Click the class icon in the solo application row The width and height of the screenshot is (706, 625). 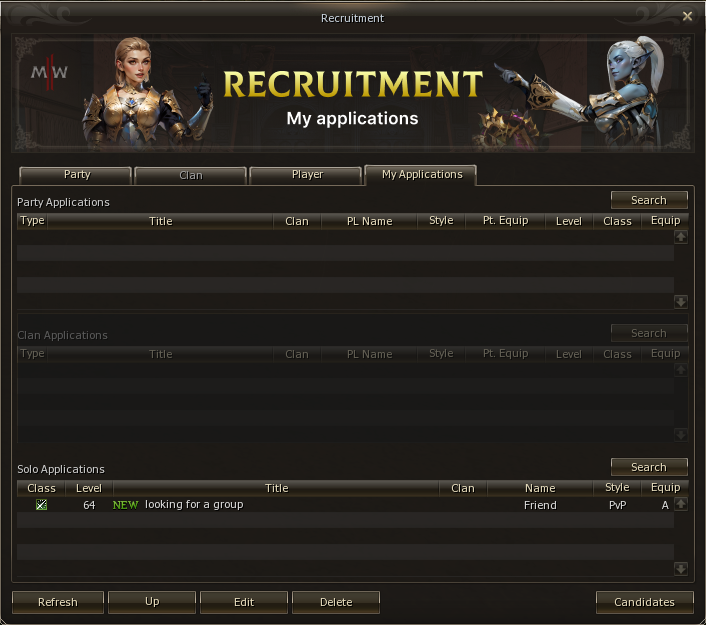pyautogui.click(x=41, y=505)
